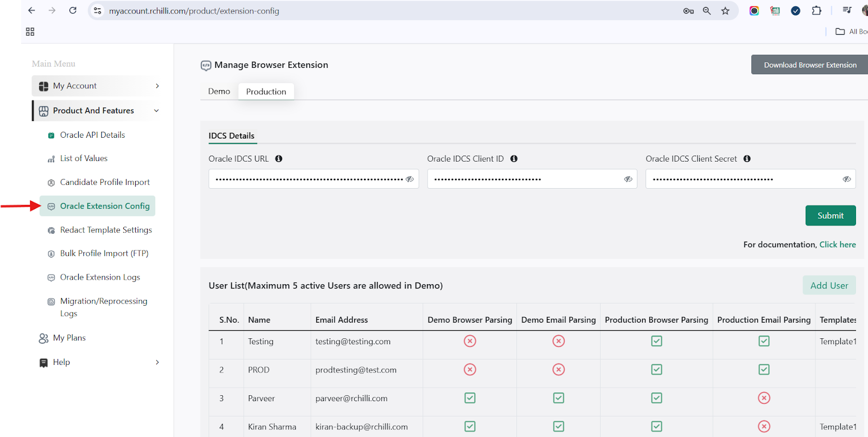Click email kiran-backup@rchilli.com cell

(x=362, y=427)
